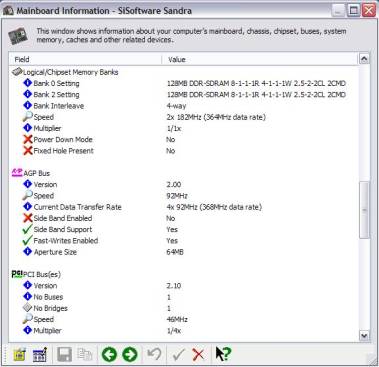Click the red X cancel icon in toolbar

[x=198, y=355]
